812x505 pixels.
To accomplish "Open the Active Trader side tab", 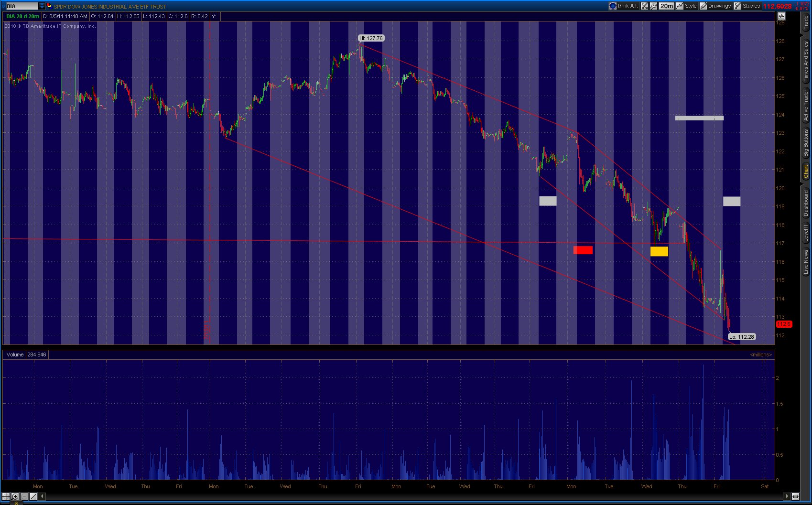I will tap(805, 105).
